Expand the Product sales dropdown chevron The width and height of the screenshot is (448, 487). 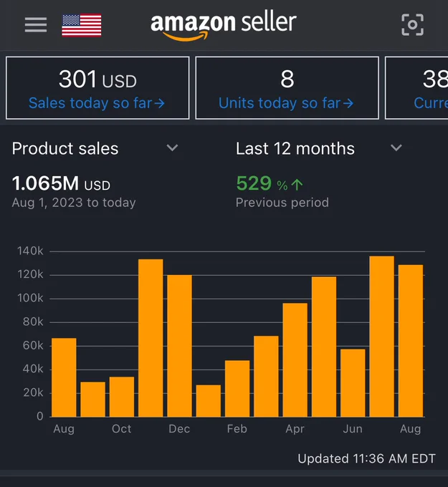pos(172,148)
